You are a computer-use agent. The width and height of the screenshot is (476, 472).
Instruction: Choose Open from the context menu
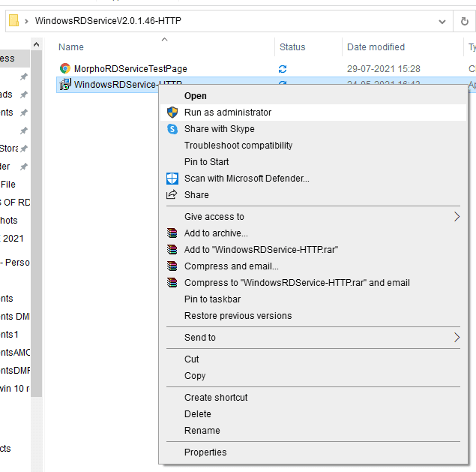(x=313, y=96)
